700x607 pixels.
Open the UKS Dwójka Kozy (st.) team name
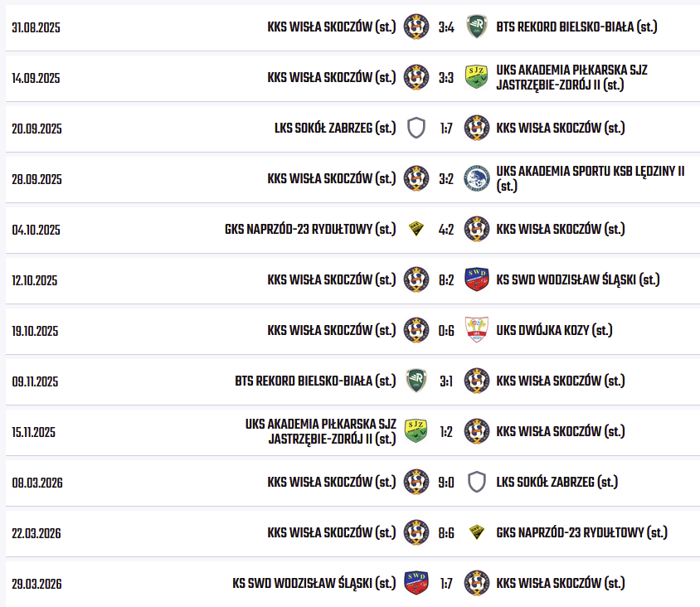[x=554, y=330]
